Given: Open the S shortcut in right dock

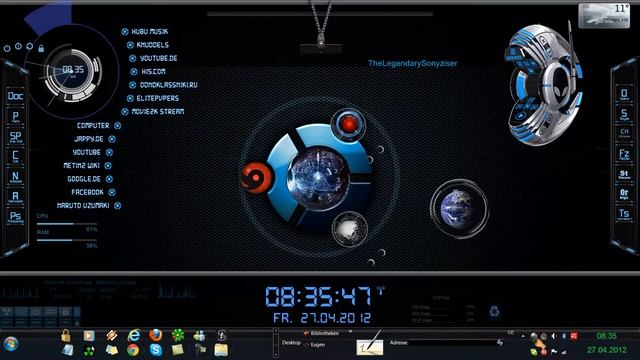Looking at the screenshot, I should (624, 114).
